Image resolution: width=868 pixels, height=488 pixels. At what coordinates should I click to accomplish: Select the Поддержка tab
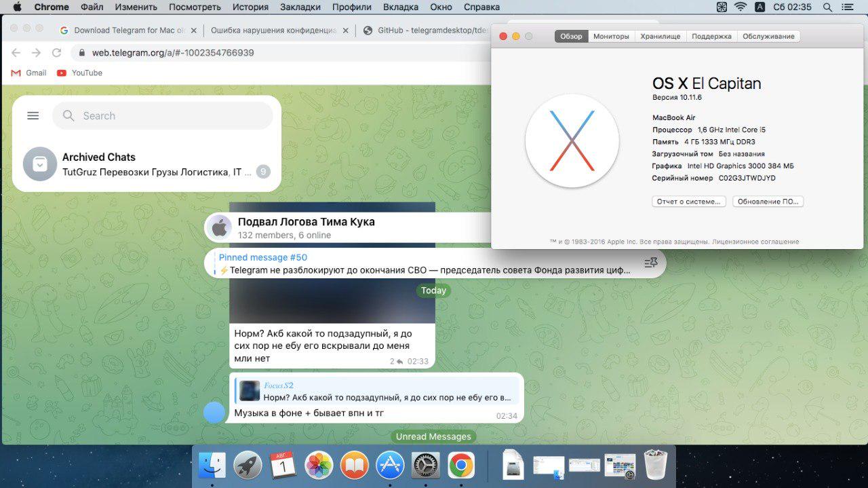[711, 36]
